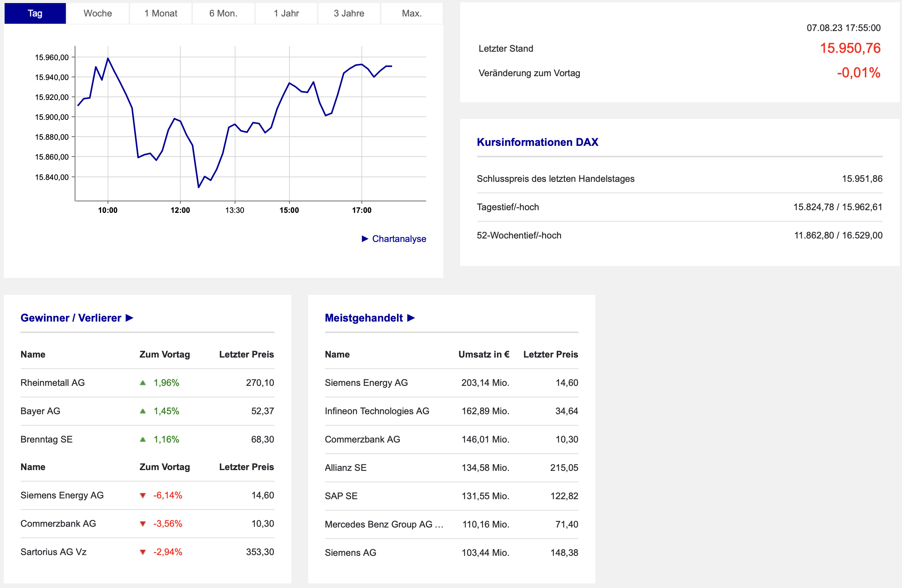Screen dimensions: 902x588
Task: Click green up arrow for Rheinmetall AG
Action: (x=143, y=382)
